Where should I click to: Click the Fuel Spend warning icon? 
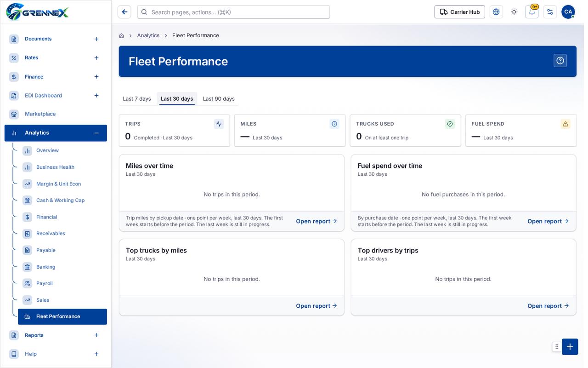565,124
